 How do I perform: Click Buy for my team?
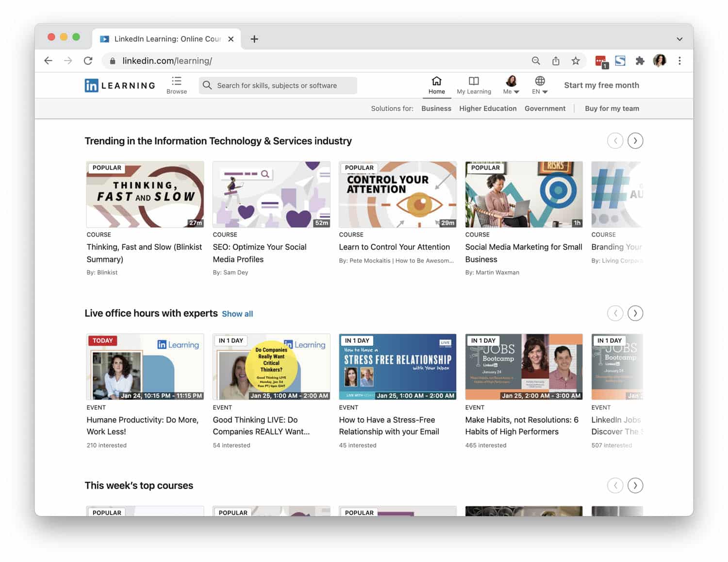pos(612,108)
